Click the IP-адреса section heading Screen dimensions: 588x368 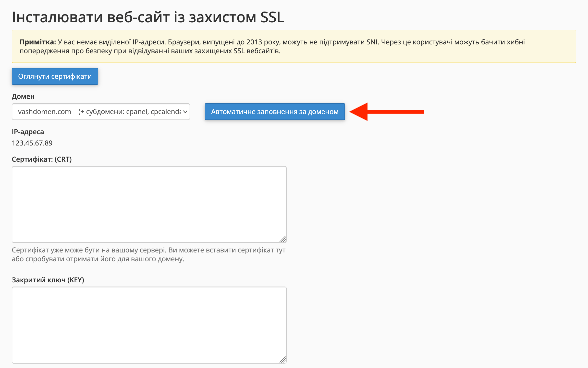click(x=28, y=132)
